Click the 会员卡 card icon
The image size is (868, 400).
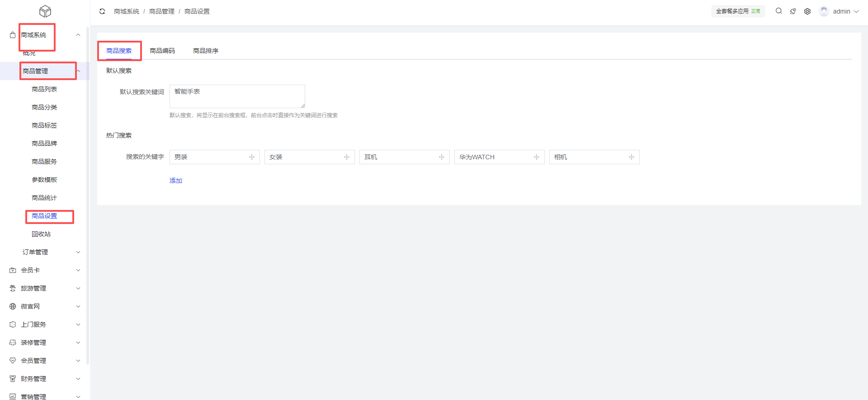click(13, 270)
